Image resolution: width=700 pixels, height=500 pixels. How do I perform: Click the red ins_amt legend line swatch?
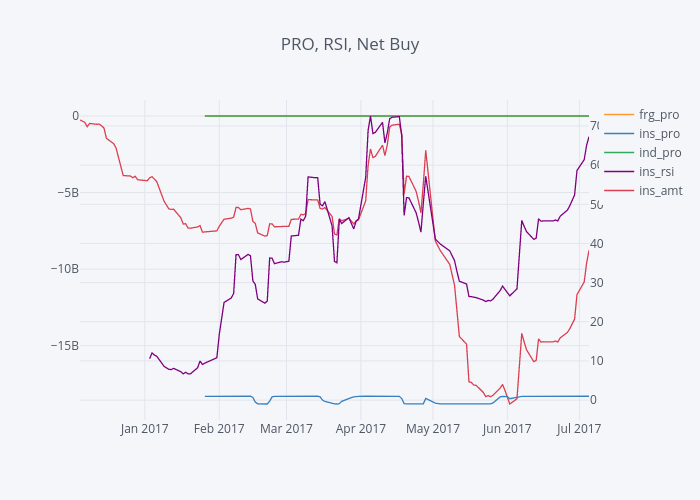click(619, 190)
